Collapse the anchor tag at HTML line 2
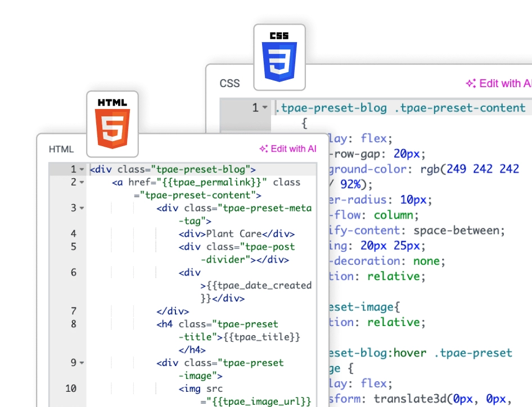 pyautogui.click(x=82, y=183)
